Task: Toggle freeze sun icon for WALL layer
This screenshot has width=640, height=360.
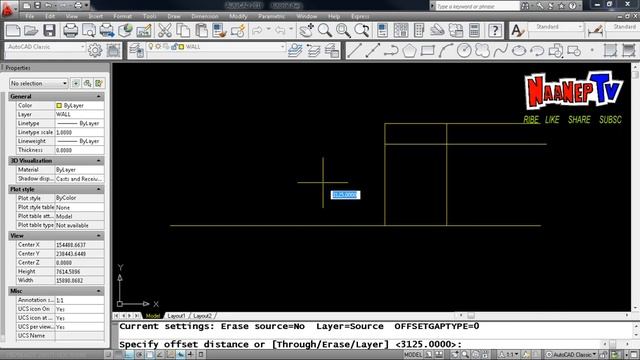Action: tap(158, 47)
